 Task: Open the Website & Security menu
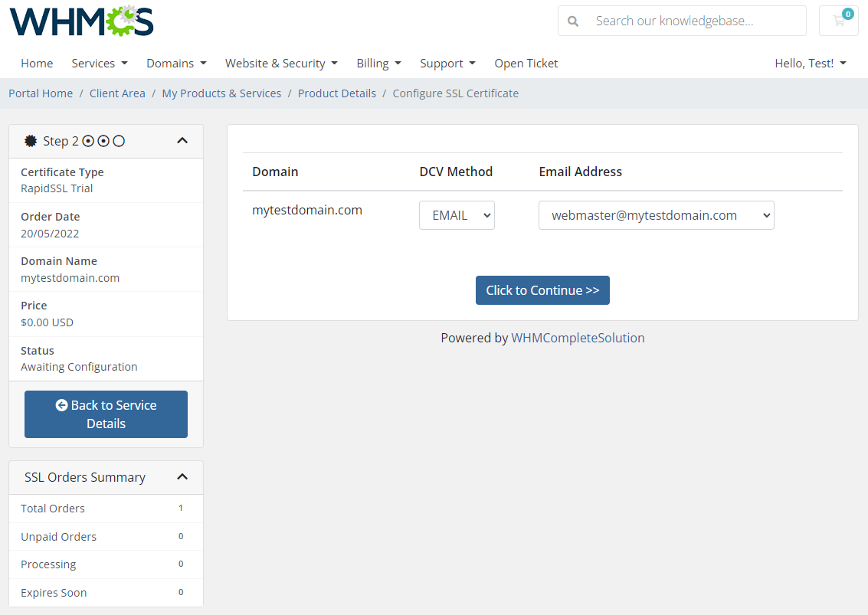(281, 63)
